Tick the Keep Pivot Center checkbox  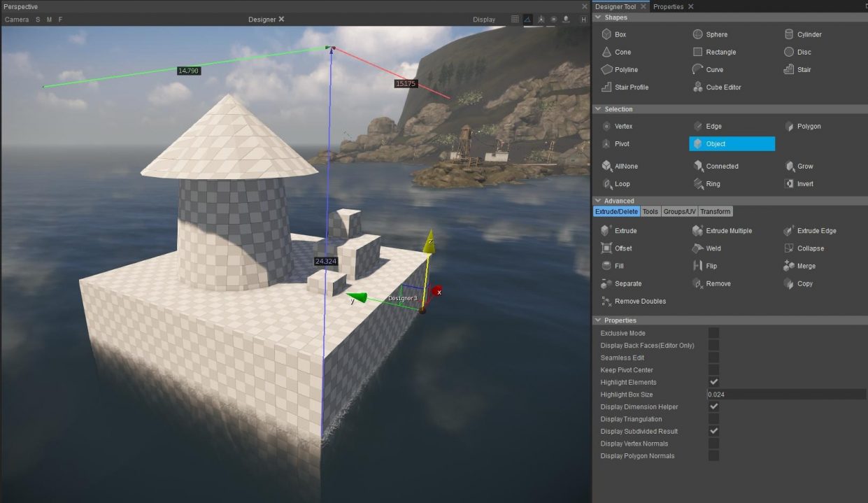(713, 369)
